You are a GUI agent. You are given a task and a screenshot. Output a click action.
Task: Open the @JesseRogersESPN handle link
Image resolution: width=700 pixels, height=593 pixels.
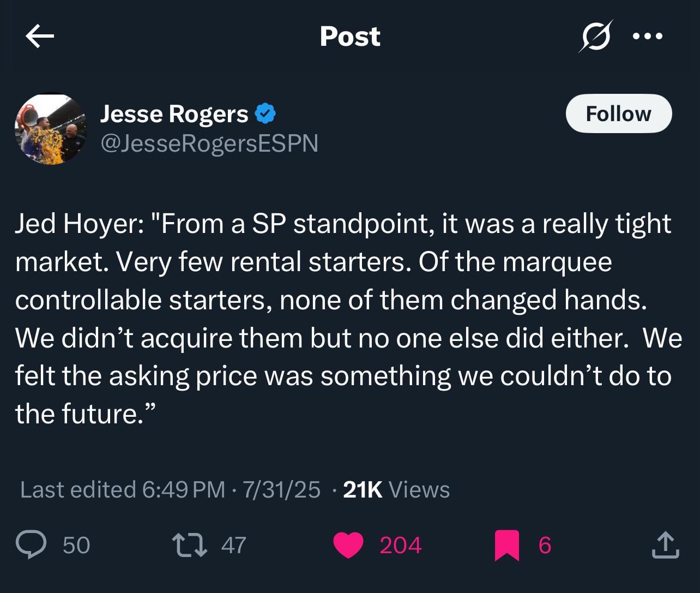pyautogui.click(x=209, y=143)
